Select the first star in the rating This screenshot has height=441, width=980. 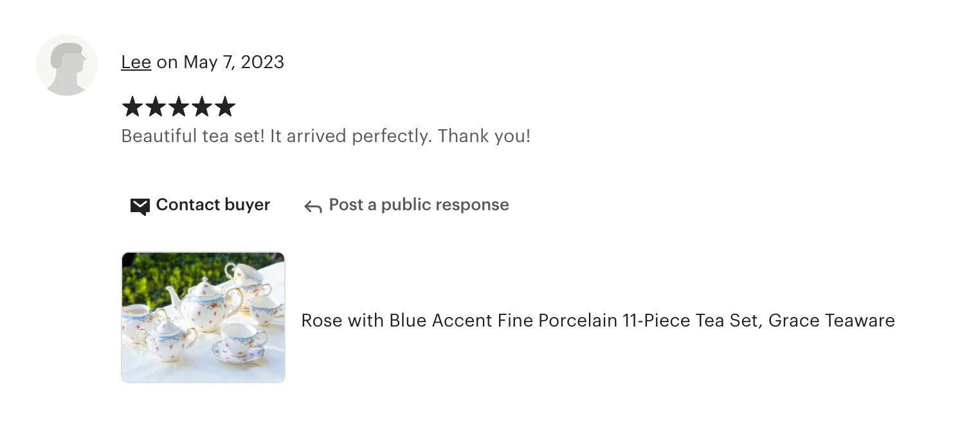pos(132,107)
